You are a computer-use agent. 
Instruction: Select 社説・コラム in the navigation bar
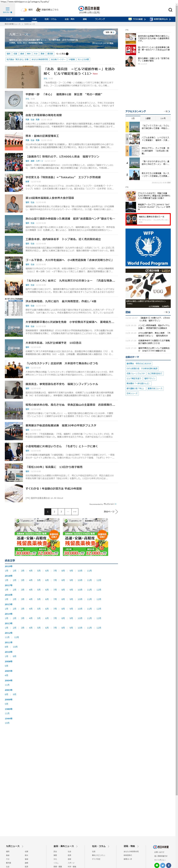point(51,19)
